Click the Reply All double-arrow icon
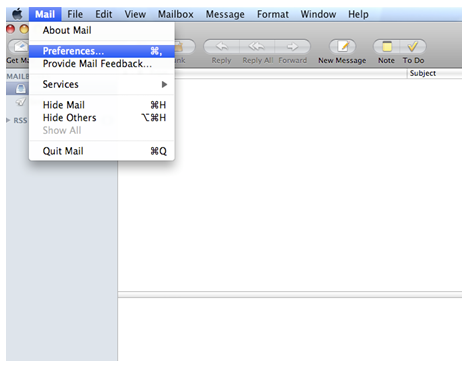Image resolution: width=468 pixels, height=368 pixels. click(x=257, y=47)
